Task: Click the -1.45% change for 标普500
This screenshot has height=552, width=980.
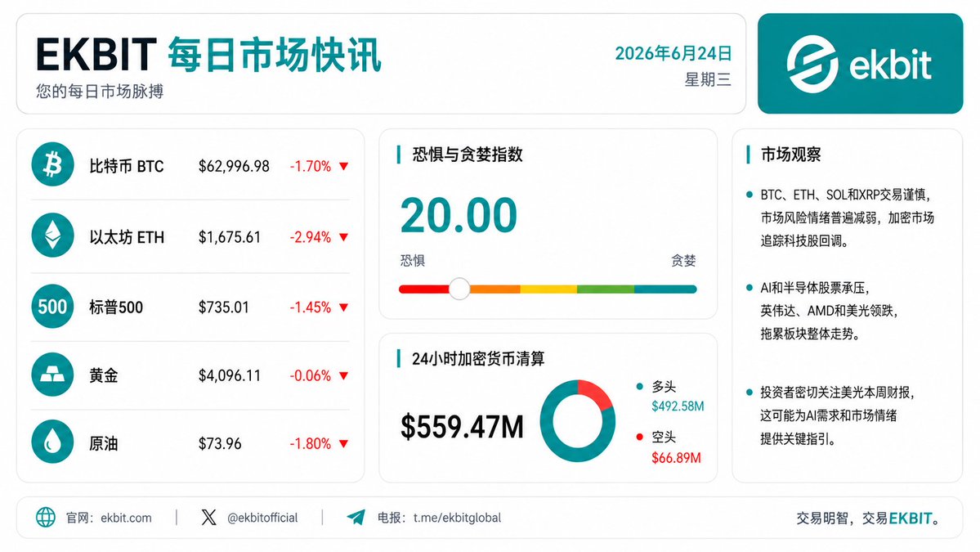Action: (x=310, y=307)
